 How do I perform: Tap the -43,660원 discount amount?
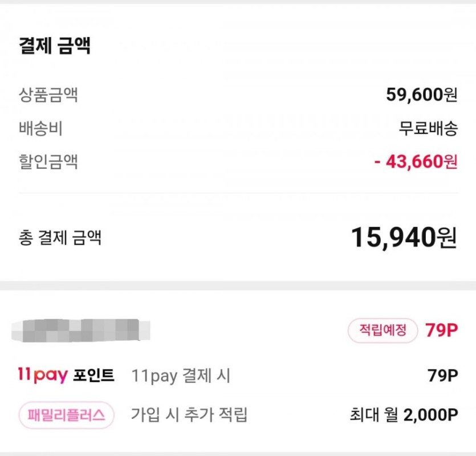(416, 162)
